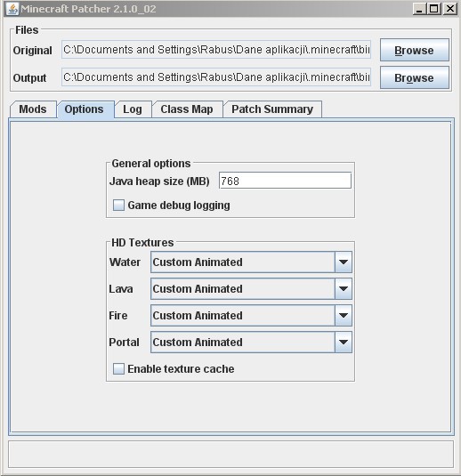Open the Portal texture dropdown
The height and width of the screenshot is (476, 461).
[x=252, y=343]
